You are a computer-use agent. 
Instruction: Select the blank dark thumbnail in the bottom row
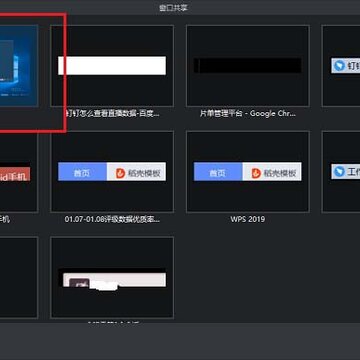19,277
